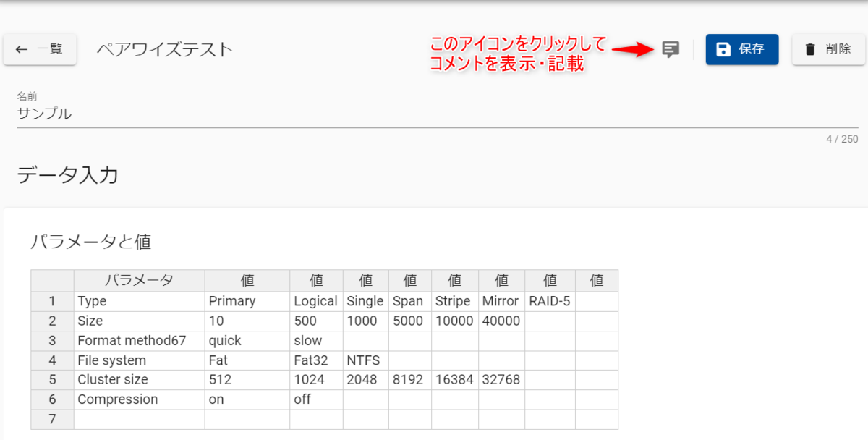
Task: Select the off value cell
Action: pos(316,399)
